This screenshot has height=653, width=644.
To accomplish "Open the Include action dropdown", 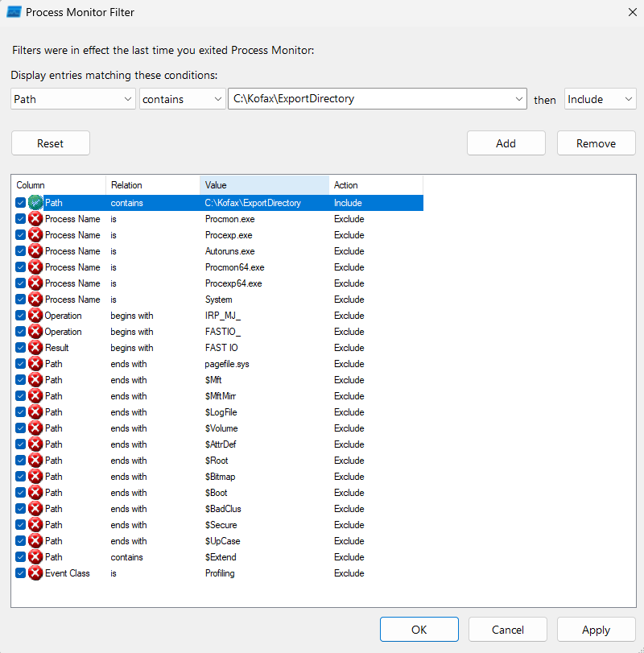I will [x=600, y=99].
